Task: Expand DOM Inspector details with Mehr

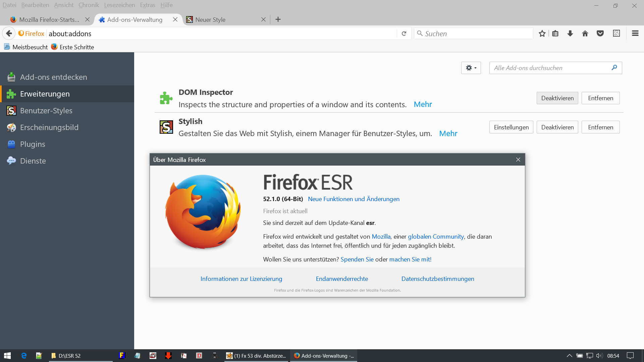Action: coord(423,105)
